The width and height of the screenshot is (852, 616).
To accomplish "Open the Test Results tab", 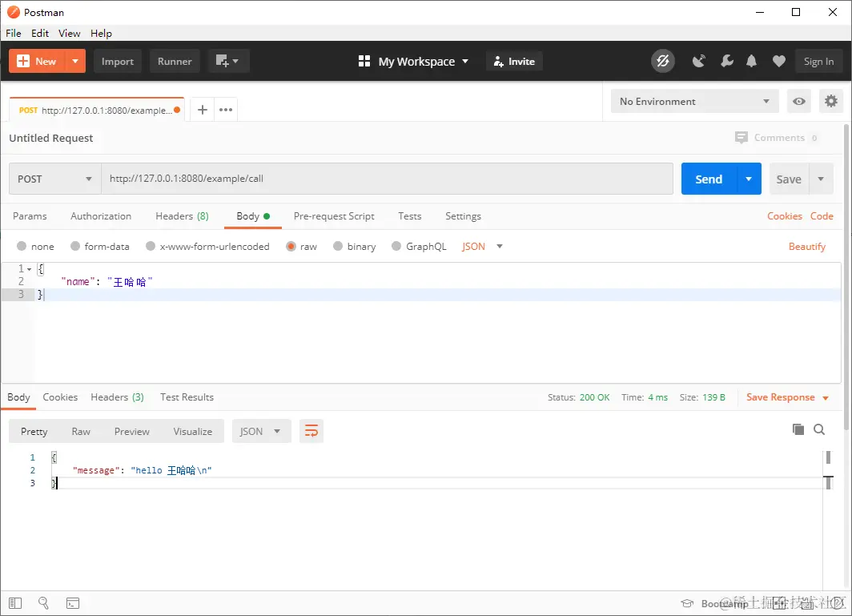I will pos(187,397).
